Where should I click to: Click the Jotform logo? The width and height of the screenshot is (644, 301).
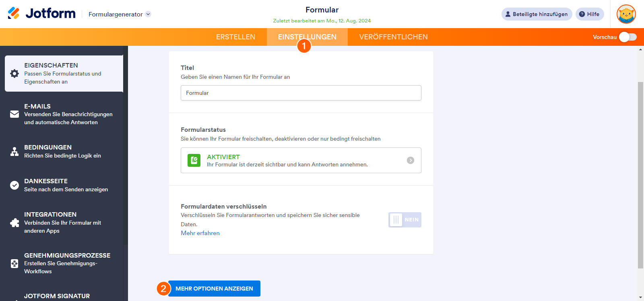point(42,14)
